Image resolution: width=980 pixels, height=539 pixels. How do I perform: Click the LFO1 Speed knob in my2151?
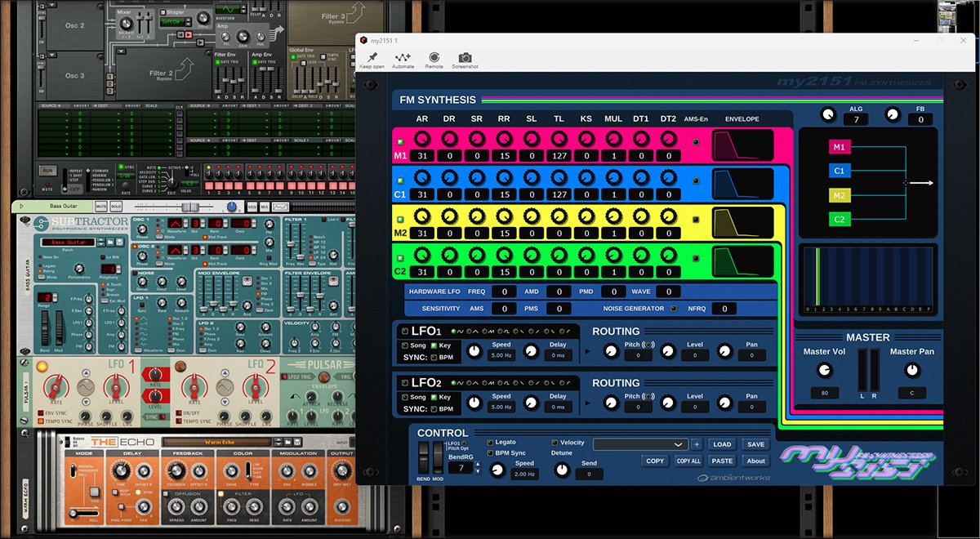pyautogui.click(x=474, y=351)
